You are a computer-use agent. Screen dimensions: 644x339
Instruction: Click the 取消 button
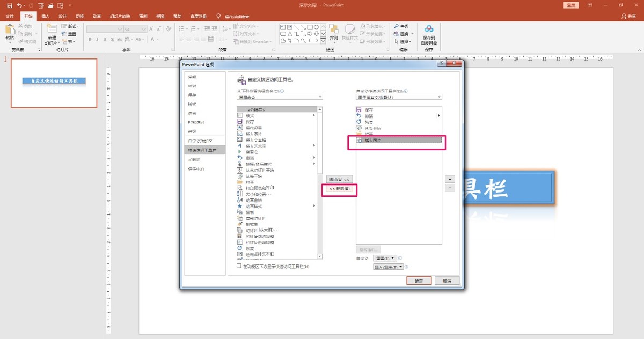pyautogui.click(x=447, y=281)
